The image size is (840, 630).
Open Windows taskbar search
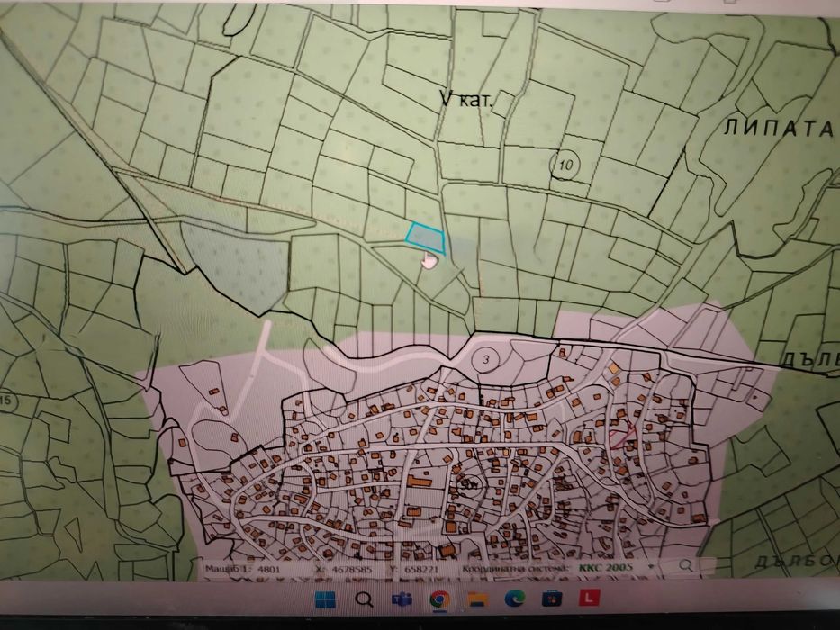pos(364,598)
